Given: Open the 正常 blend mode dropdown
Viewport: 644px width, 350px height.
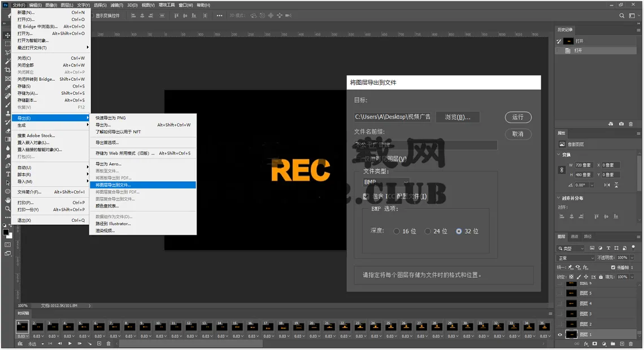Looking at the screenshot, I should pyautogui.click(x=576, y=258).
